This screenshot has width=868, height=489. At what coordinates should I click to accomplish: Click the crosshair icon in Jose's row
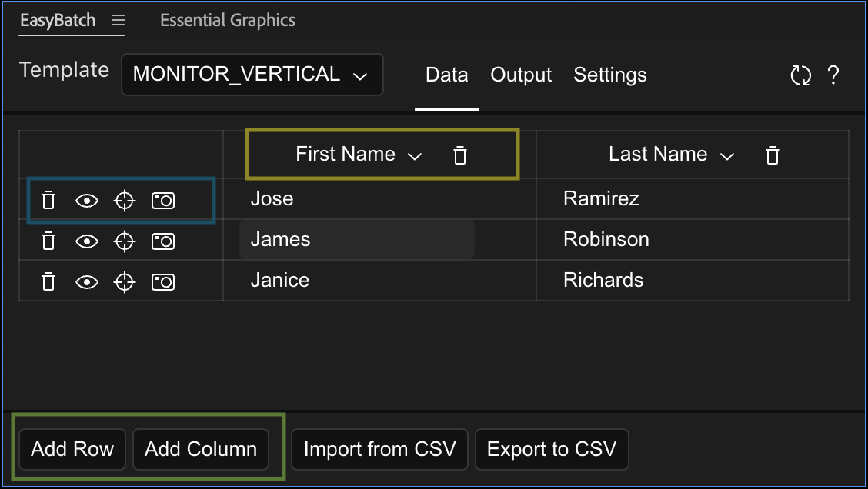click(125, 200)
